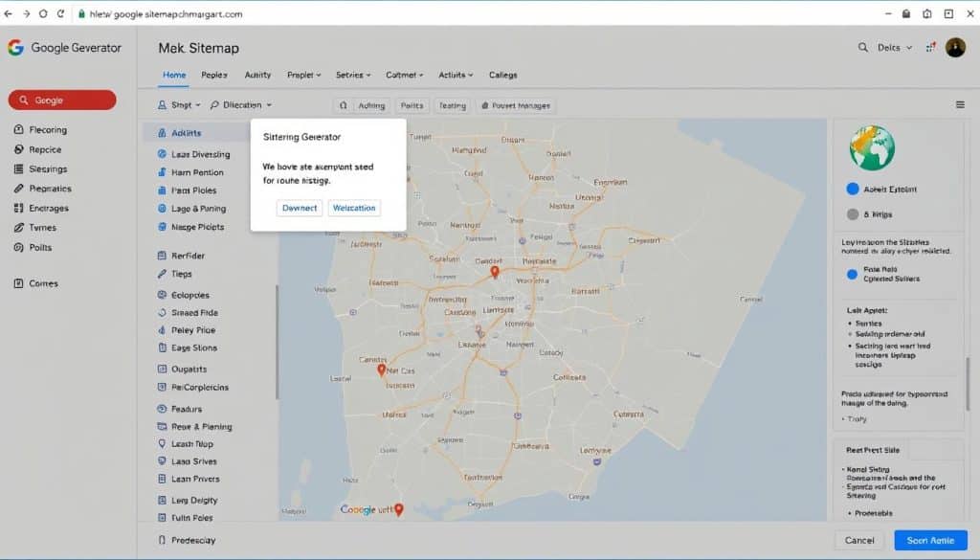Viewport: 980px width, 560px height.
Task: Select Lage & Paning list item
Action: click(x=191, y=208)
